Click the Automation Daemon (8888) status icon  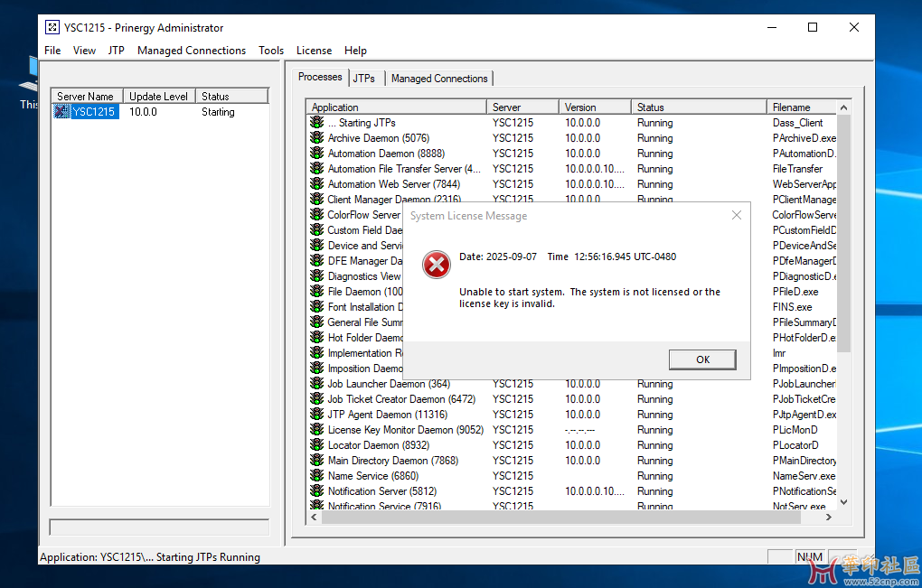317,153
